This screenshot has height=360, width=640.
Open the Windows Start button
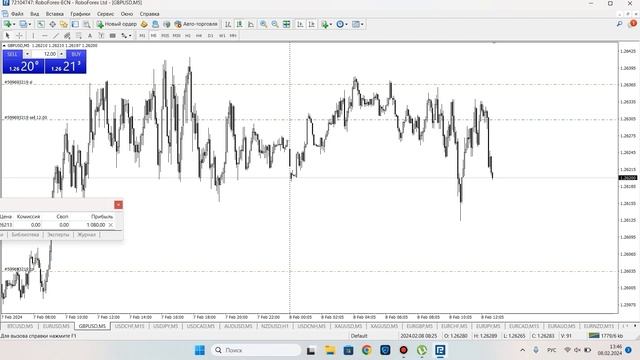tap(200, 350)
